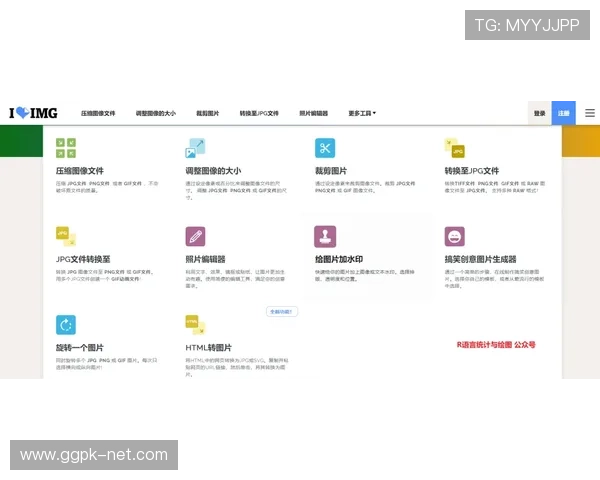Open the compress image green arrows icon
600x480 pixels.
point(66,148)
